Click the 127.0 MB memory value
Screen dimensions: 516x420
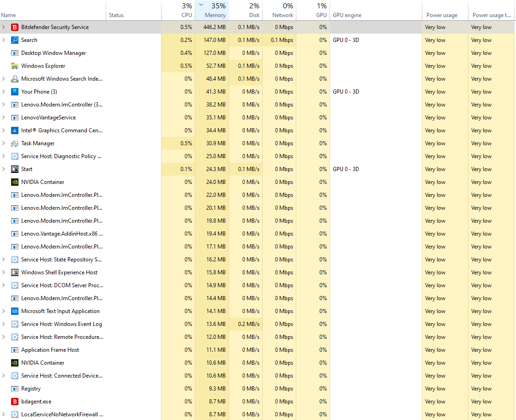tap(215, 53)
